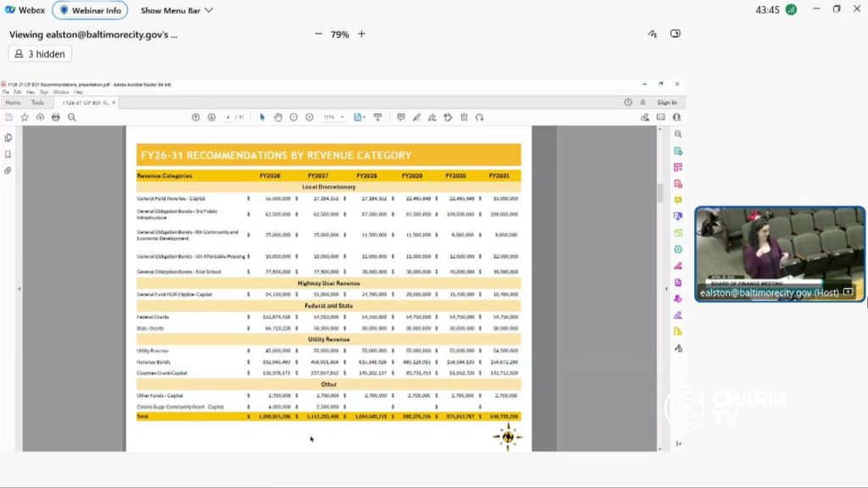Open the Webinar Info panel
The width and height of the screenshot is (868, 488).
click(x=90, y=10)
